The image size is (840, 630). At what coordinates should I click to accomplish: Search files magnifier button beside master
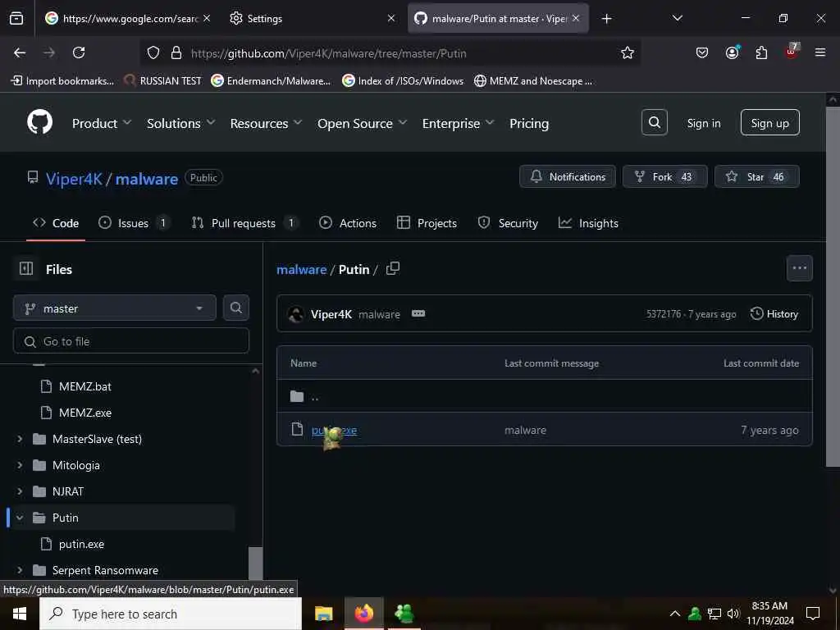tap(235, 308)
